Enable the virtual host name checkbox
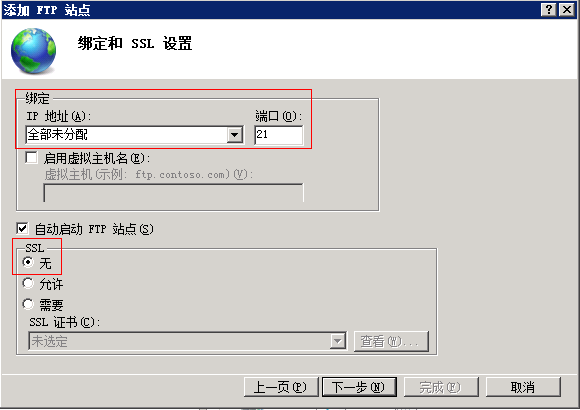Viewport: 580px width, 410px height. tap(31, 158)
